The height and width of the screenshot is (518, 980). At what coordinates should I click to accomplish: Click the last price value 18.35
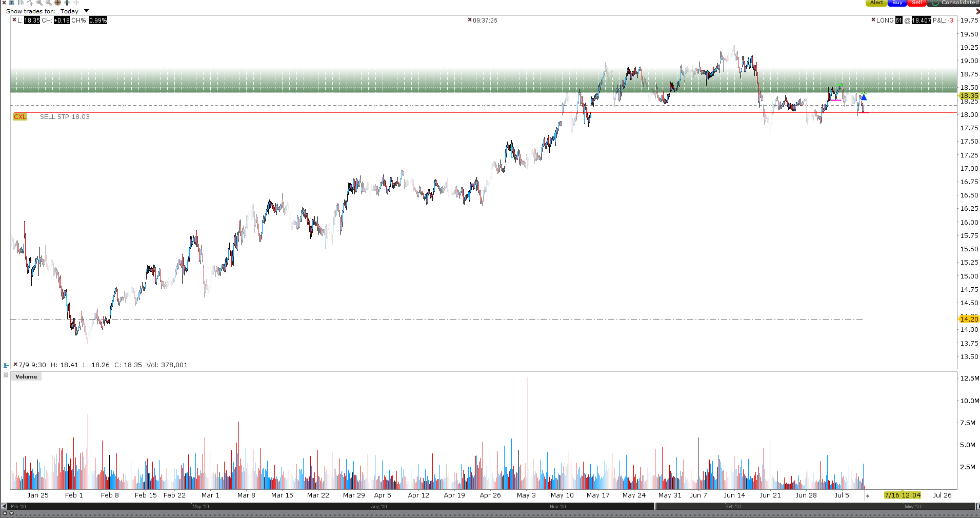tap(32, 20)
